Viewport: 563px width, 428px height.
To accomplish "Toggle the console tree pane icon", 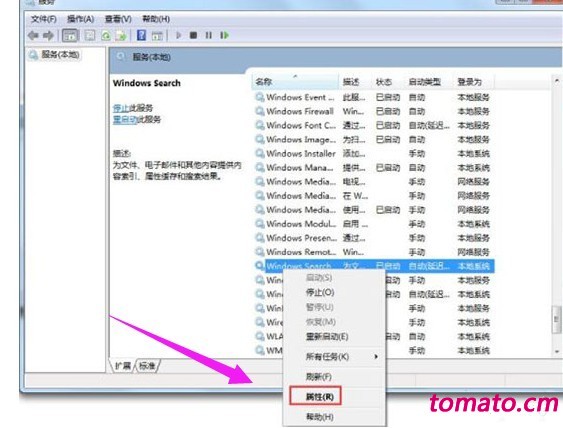I will [70, 35].
